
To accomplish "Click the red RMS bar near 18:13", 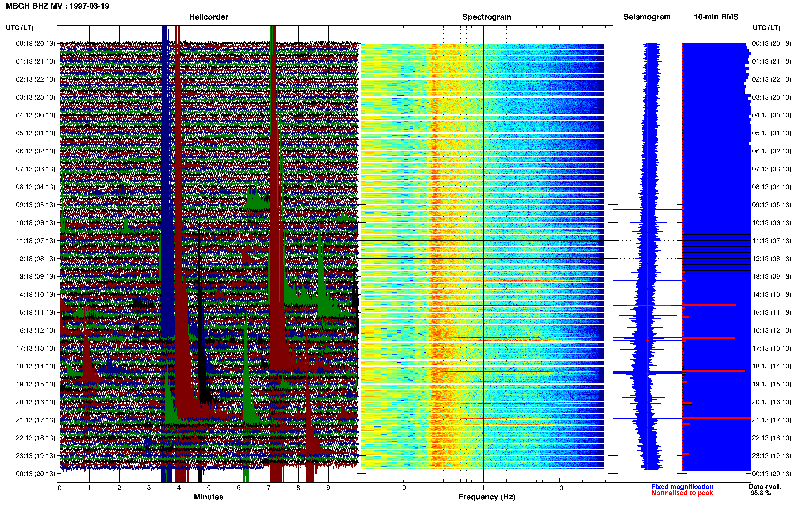I will [x=714, y=371].
